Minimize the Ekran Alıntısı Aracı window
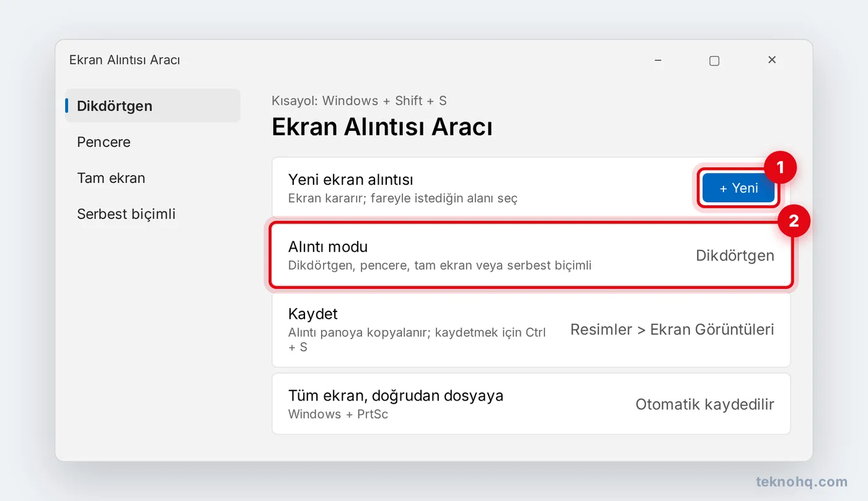Viewport: 868px width, 501px height. click(x=658, y=60)
